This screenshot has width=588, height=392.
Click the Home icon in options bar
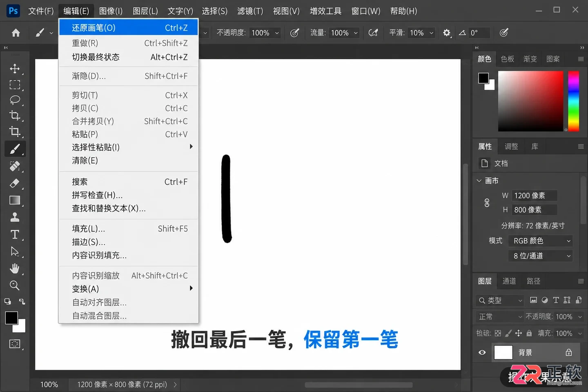click(16, 33)
